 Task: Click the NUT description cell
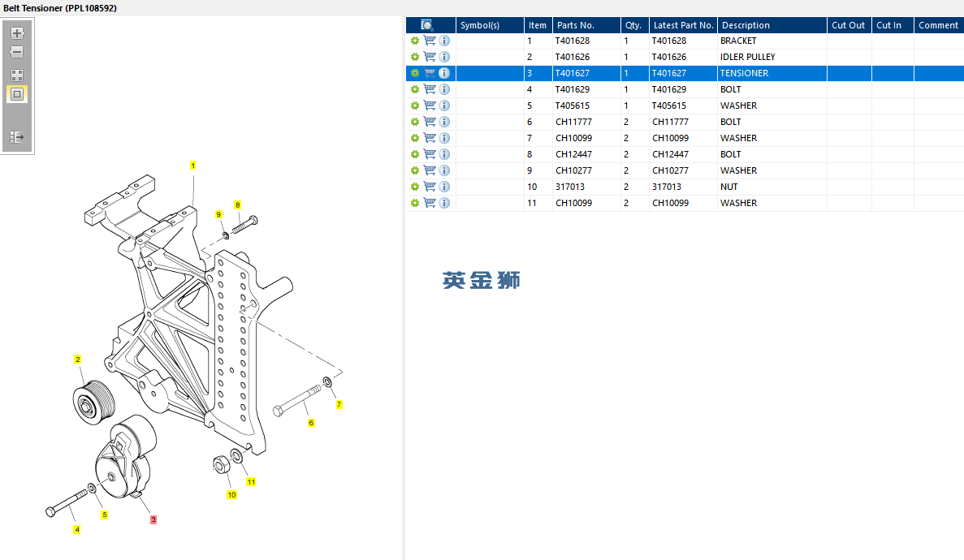pyautogui.click(x=772, y=187)
